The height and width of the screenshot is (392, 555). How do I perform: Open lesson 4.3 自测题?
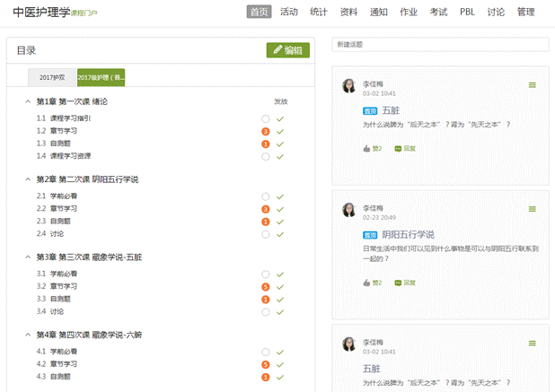coord(54,377)
